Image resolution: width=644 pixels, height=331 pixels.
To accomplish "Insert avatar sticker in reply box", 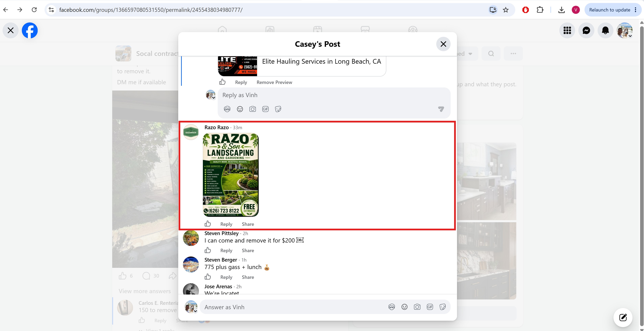I will (x=227, y=109).
